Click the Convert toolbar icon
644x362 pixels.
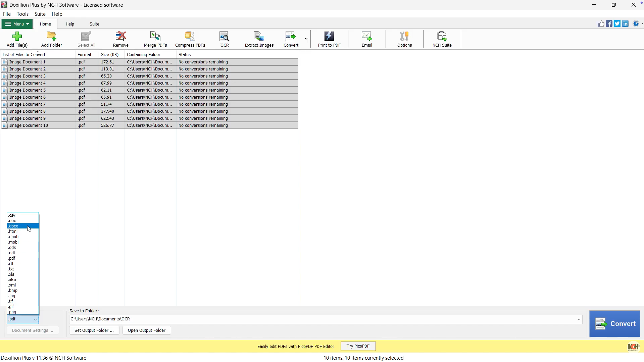point(291,39)
